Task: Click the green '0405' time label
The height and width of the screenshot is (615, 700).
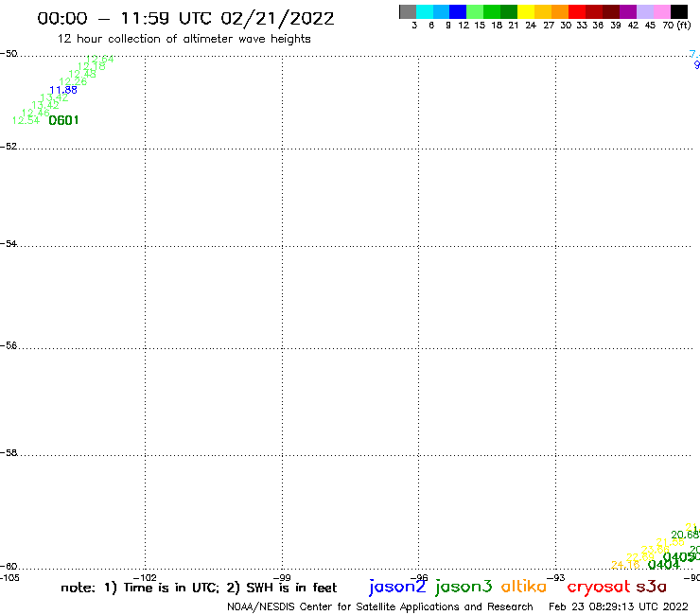Action: pyautogui.click(x=678, y=557)
